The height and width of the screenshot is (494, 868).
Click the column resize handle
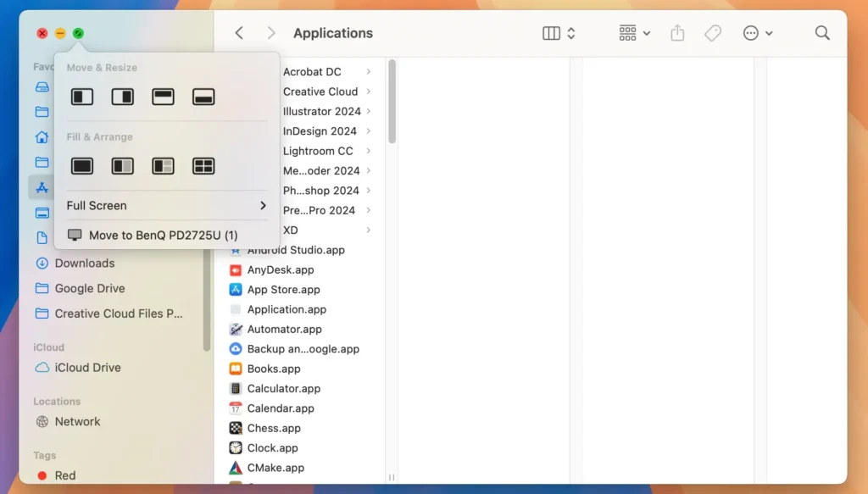392,477
